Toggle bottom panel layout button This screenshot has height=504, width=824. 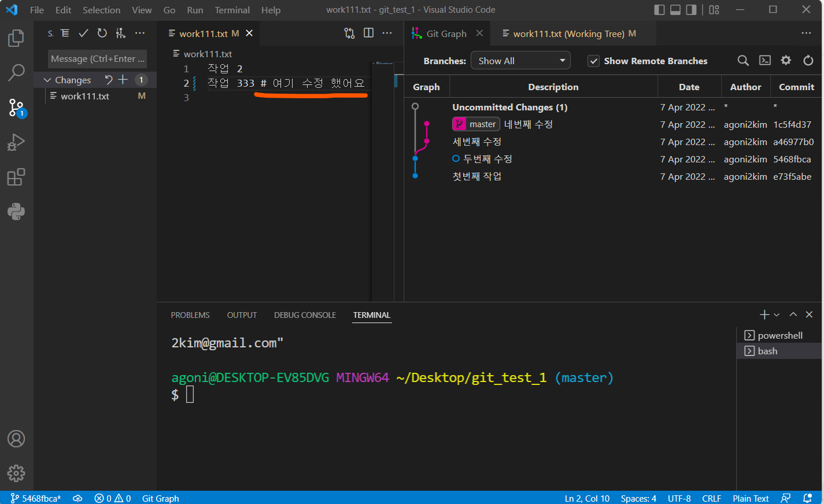675,10
